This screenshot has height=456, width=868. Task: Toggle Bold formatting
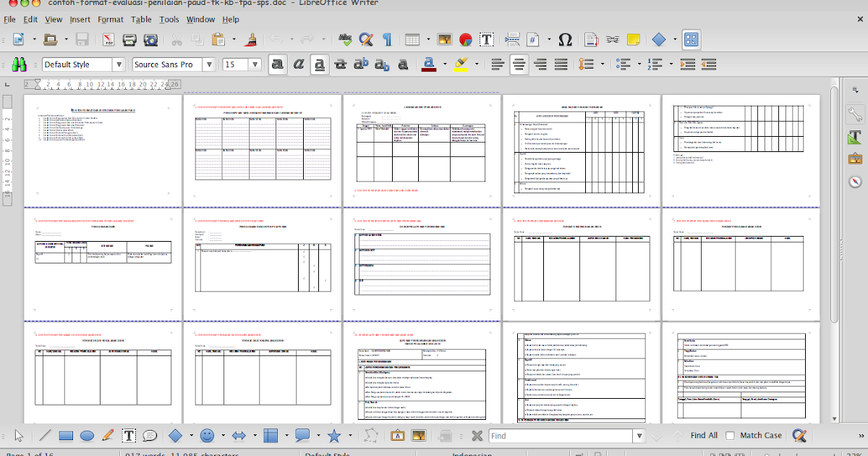[277, 64]
